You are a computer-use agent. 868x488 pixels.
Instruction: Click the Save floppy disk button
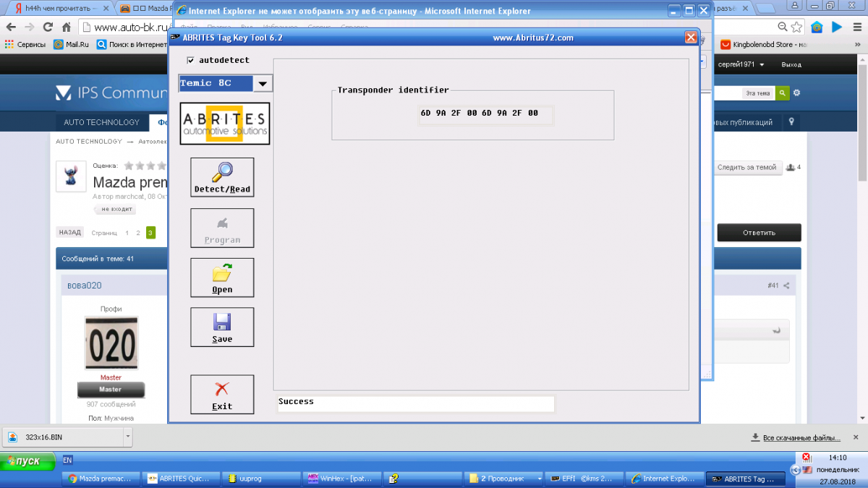pos(222,327)
